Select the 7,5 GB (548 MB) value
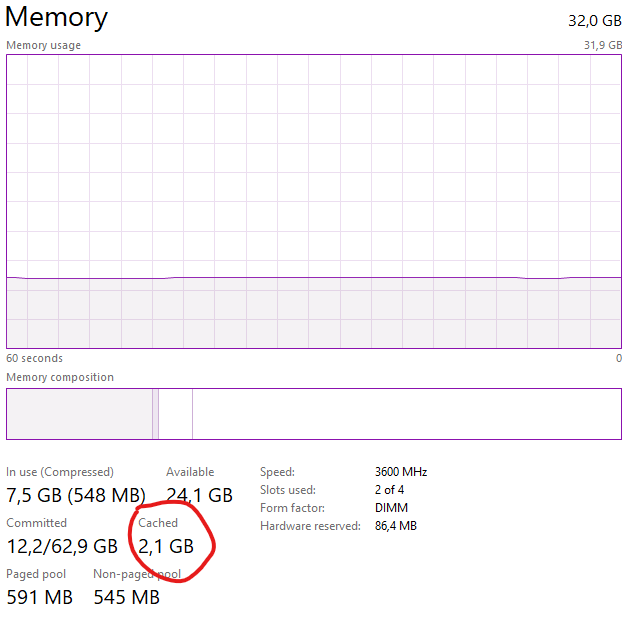Screen dimensions: 636x633 point(76,495)
